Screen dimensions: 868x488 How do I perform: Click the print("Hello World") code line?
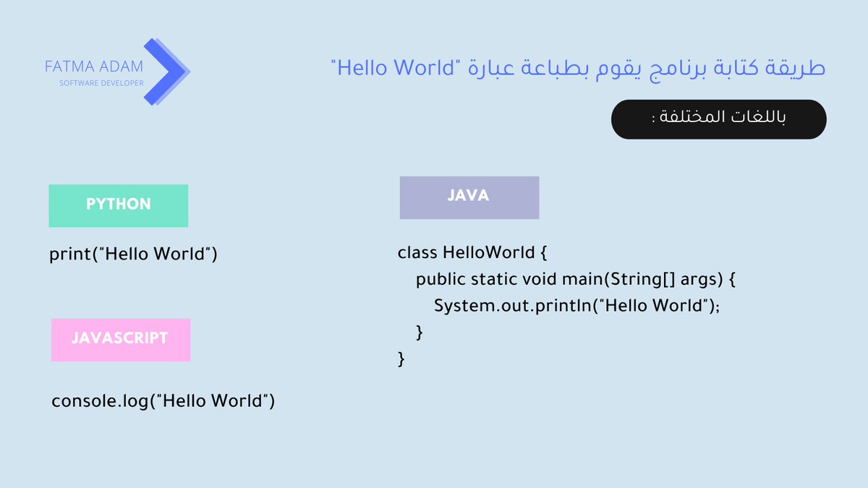[133, 254]
